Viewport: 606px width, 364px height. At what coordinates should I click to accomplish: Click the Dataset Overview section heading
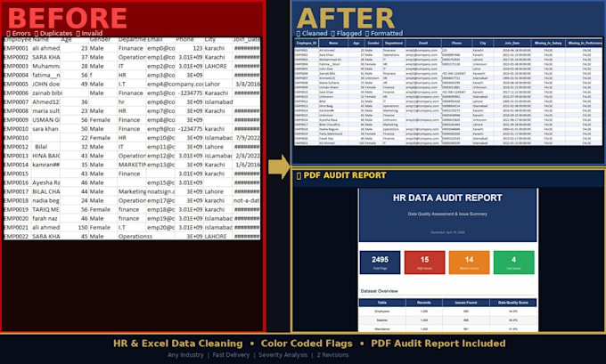point(379,291)
